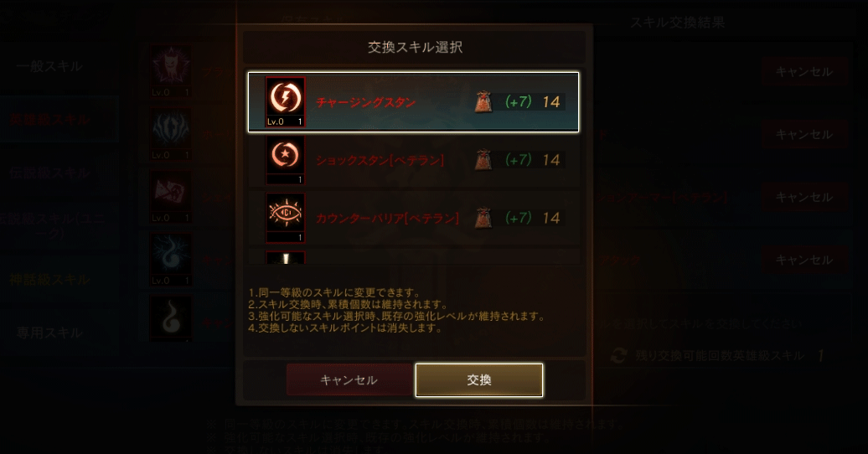Choose the カウンターバリア[ベテラン] eye icon
Screen dimensions: 868x454
click(x=285, y=218)
